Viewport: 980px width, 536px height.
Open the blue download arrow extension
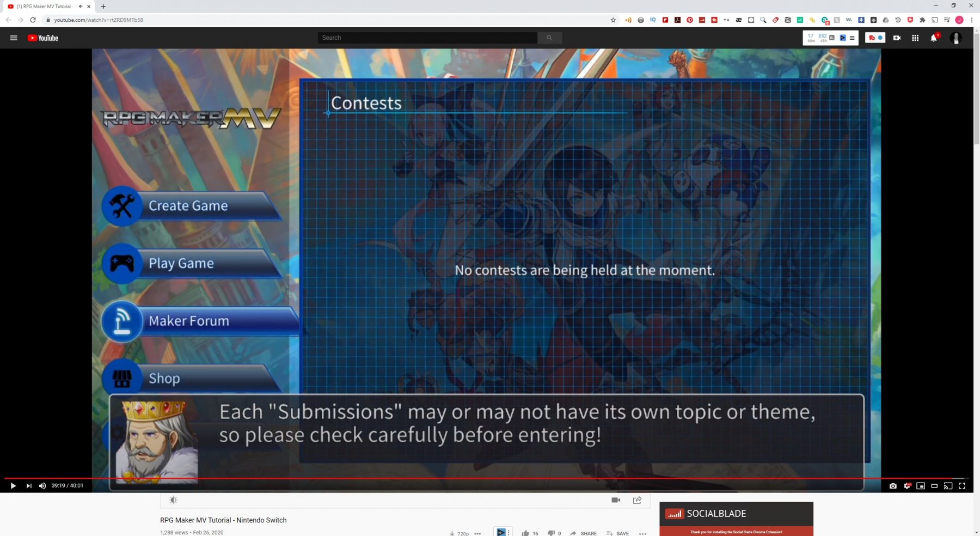tap(861, 20)
